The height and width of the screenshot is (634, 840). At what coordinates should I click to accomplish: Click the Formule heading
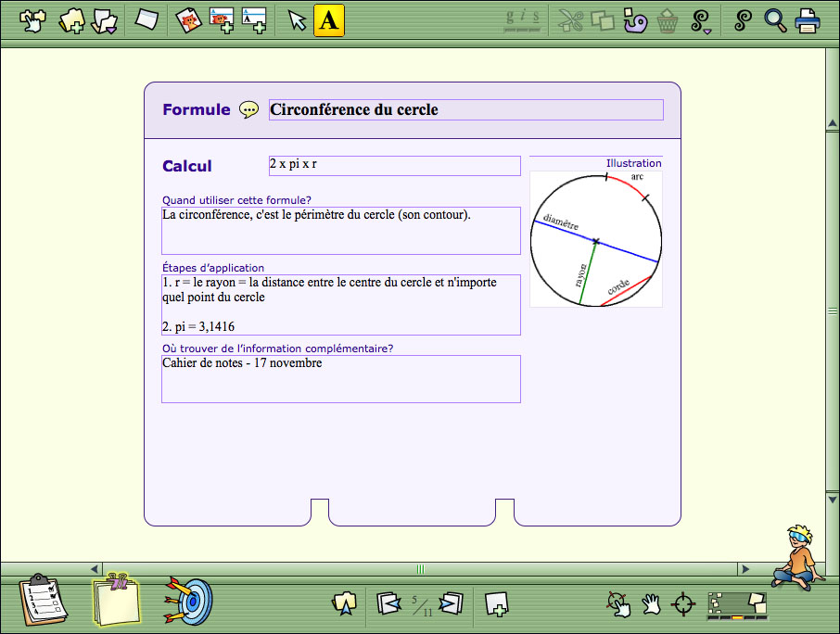pyautogui.click(x=196, y=109)
